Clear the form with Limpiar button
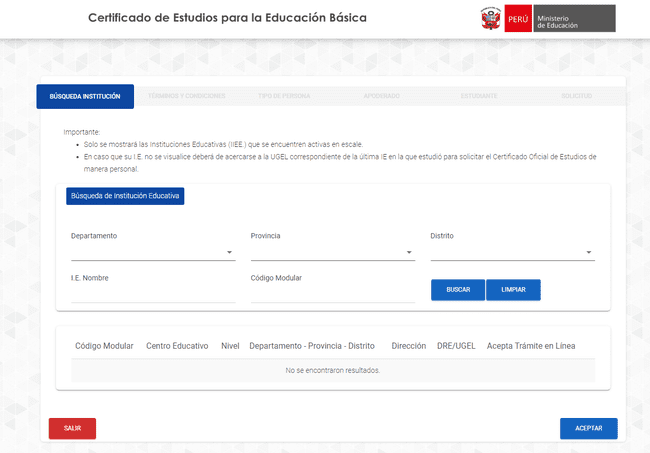This screenshot has height=453, width=650. [x=513, y=290]
